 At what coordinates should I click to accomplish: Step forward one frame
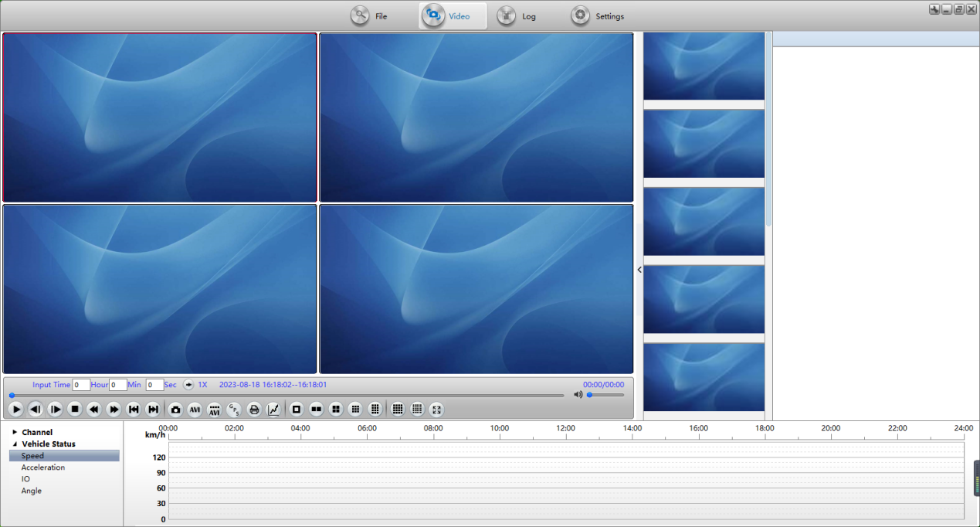[x=55, y=410]
